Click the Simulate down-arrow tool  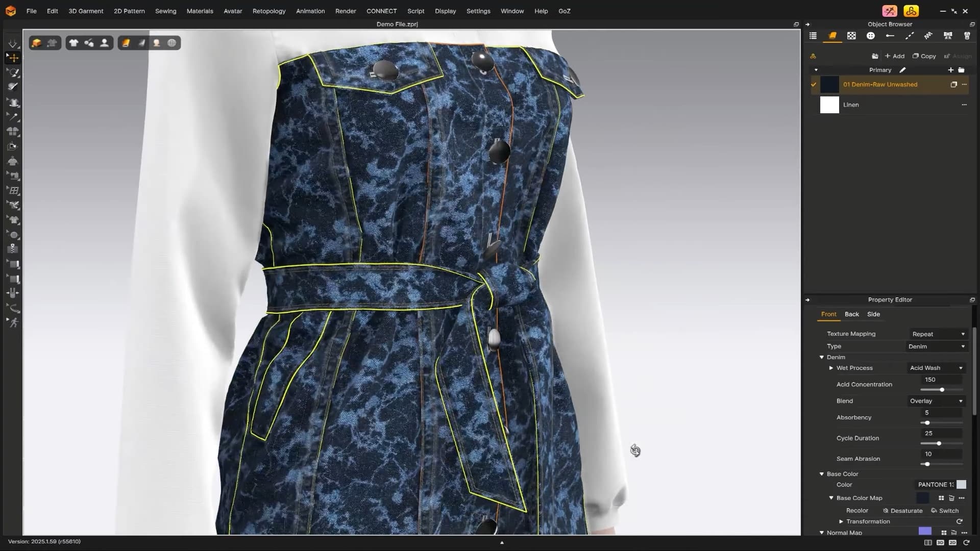[13, 43]
